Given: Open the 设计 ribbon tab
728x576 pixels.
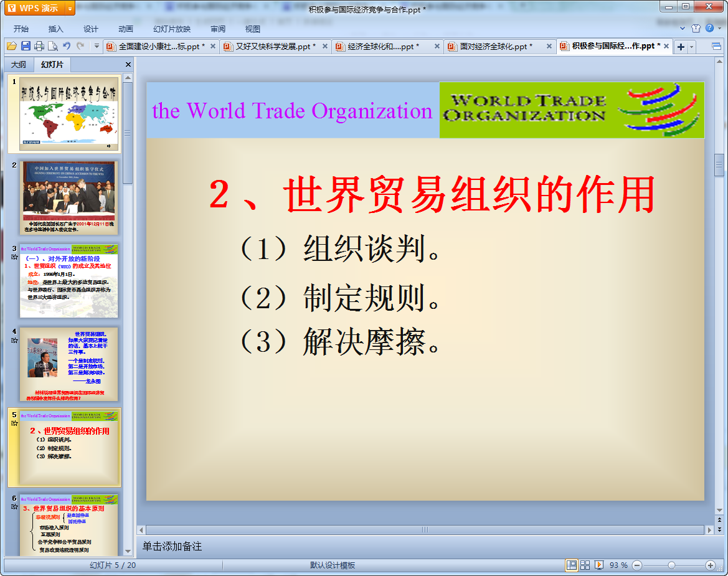Looking at the screenshot, I should [90, 29].
